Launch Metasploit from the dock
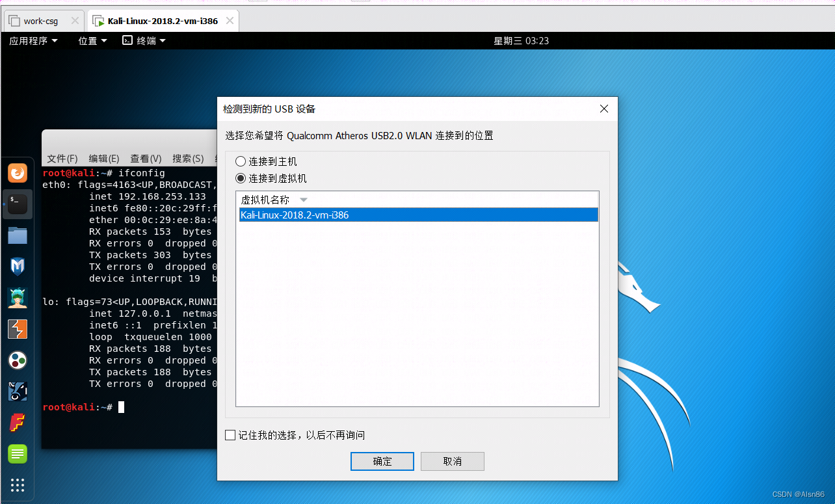Screen dimensions: 835x504 point(18,266)
